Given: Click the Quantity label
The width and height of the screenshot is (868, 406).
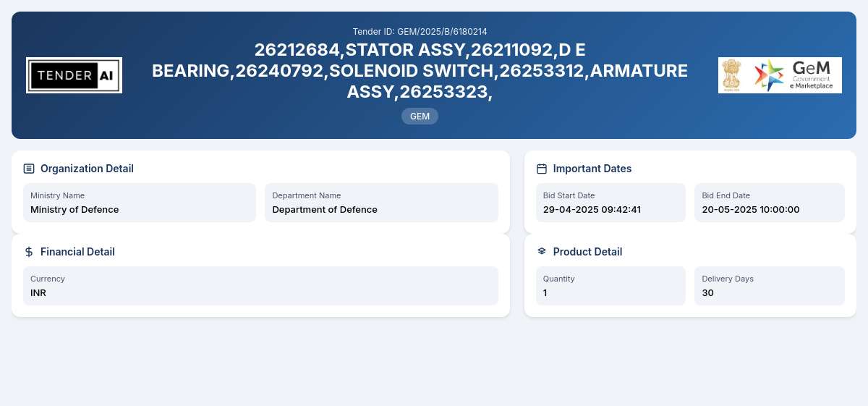Looking at the screenshot, I should 559,279.
